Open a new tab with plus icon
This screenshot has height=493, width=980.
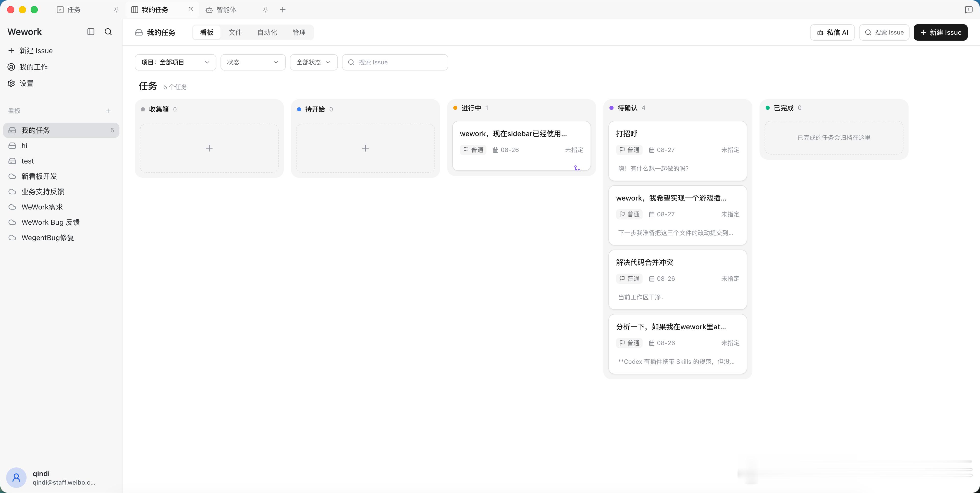[283, 10]
